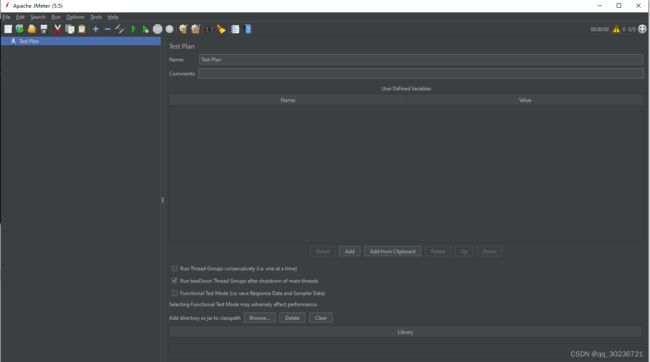Click the elapsed time 00:00:00 display
650x362 pixels.
[599, 29]
